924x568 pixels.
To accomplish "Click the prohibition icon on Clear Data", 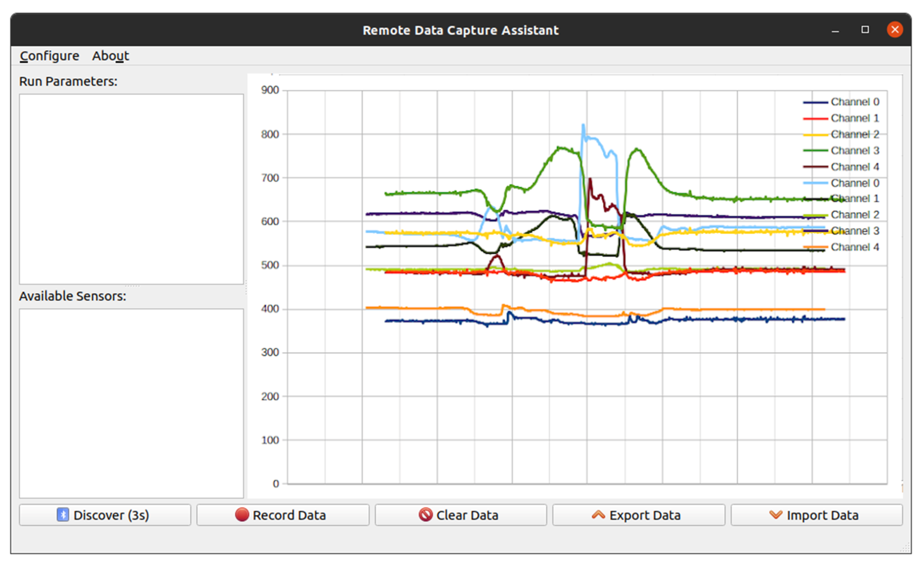I will tap(425, 515).
